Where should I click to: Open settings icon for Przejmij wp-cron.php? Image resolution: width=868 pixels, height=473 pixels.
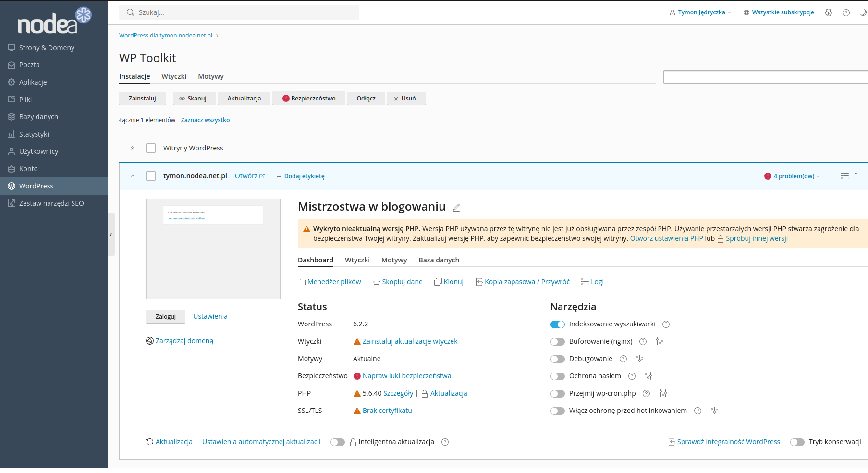663,393
